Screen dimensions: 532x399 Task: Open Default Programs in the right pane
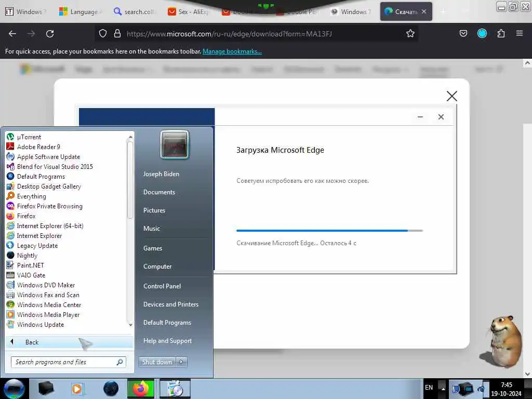(x=167, y=323)
